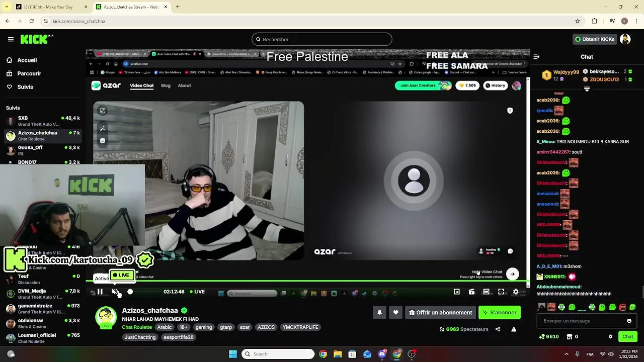The height and width of the screenshot is (362, 644).
Task: Open the Chrome three-dot menu
Action: tap(636, 21)
